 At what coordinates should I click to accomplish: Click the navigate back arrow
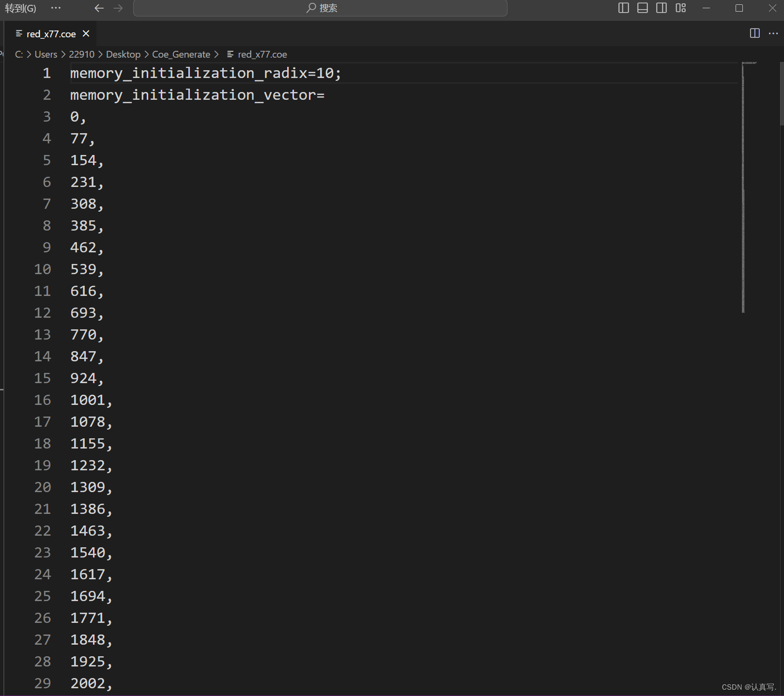[99, 8]
